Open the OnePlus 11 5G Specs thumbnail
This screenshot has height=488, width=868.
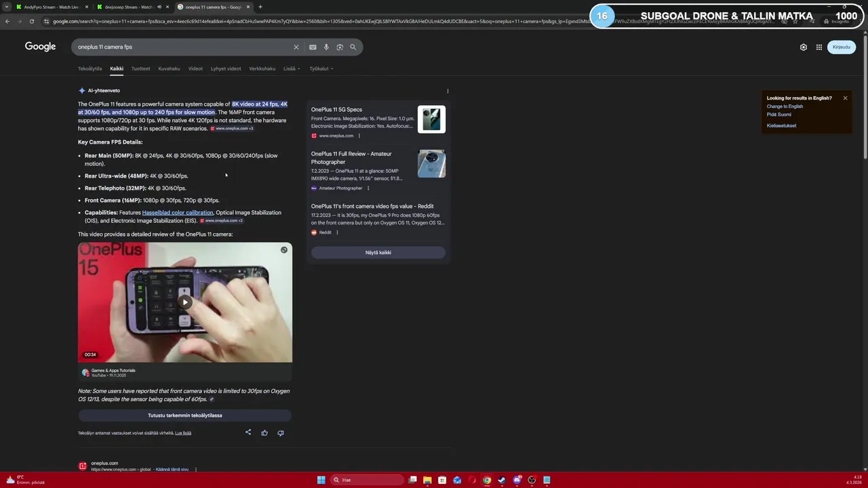coord(431,119)
